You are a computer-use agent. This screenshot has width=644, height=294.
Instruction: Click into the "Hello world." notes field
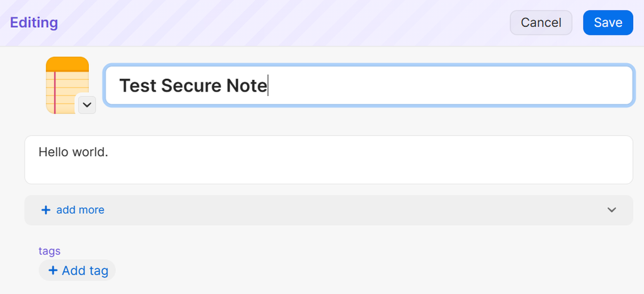(x=329, y=159)
